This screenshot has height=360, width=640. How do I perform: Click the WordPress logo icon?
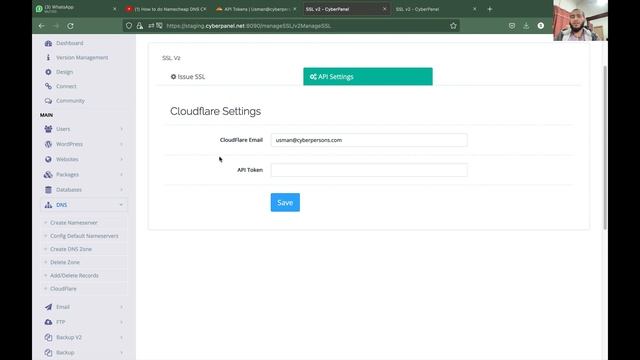[48, 144]
